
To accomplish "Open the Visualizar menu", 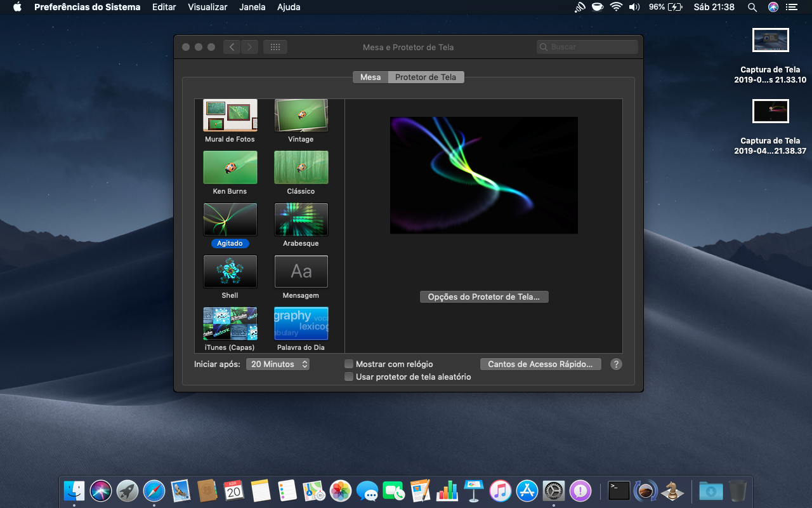I will (207, 7).
